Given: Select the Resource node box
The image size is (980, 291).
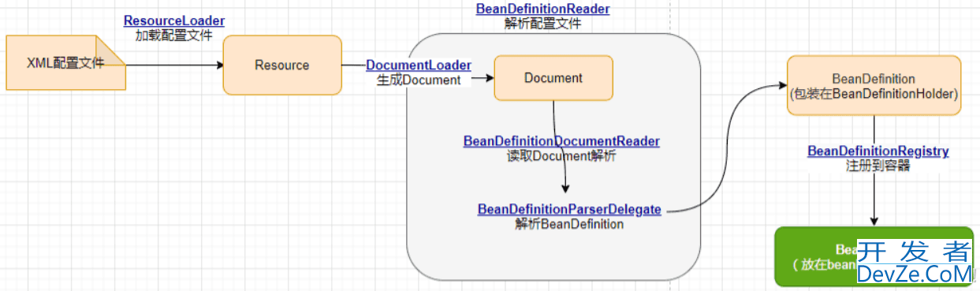Looking at the screenshot, I should [x=282, y=65].
